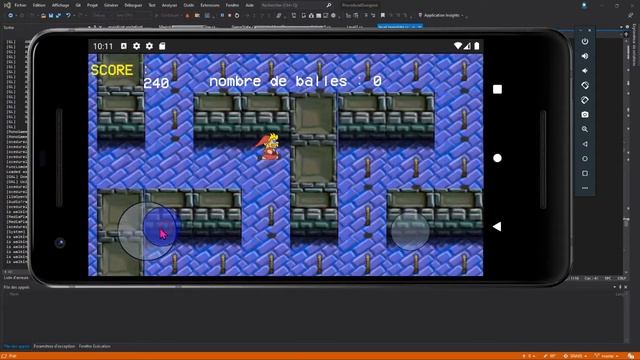Image resolution: width=640 pixels, height=360 pixels.
Task: Lower emulator volume with volume down icon
Action: click(x=585, y=71)
